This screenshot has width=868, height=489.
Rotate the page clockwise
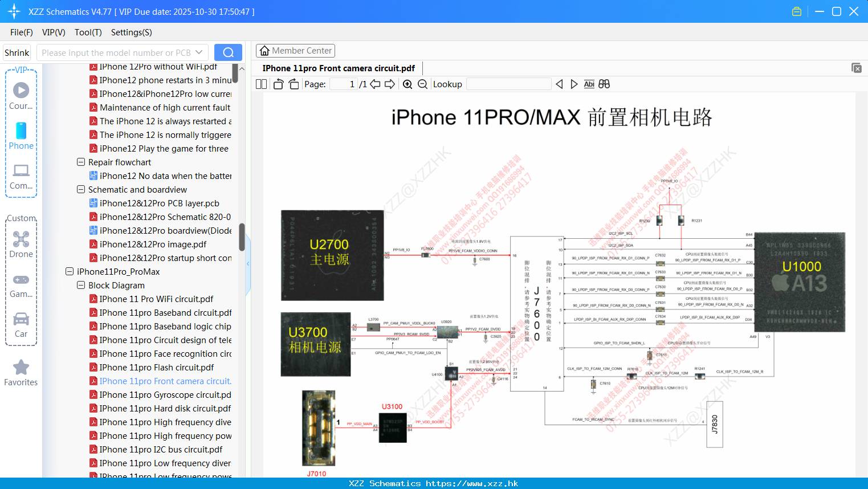pos(294,84)
